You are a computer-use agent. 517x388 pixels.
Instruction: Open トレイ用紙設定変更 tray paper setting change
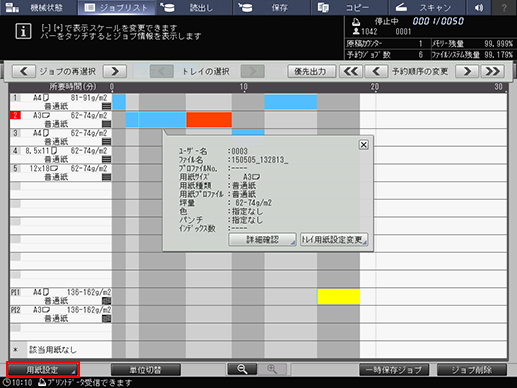[x=334, y=240]
